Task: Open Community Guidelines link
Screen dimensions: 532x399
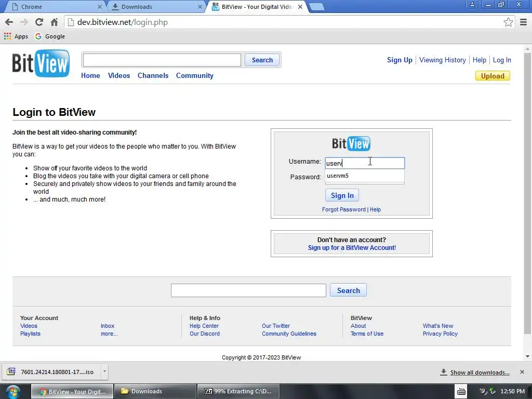Action: (289, 334)
